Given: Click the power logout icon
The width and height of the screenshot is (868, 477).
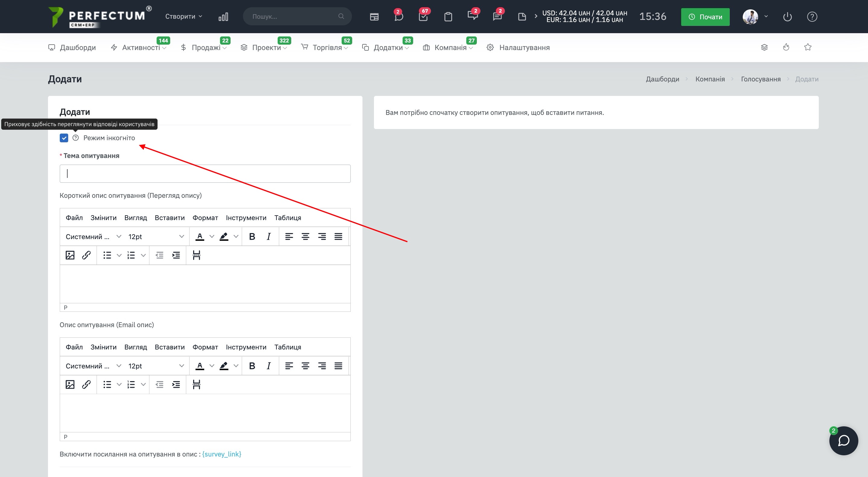Looking at the screenshot, I should [x=787, y=17].
